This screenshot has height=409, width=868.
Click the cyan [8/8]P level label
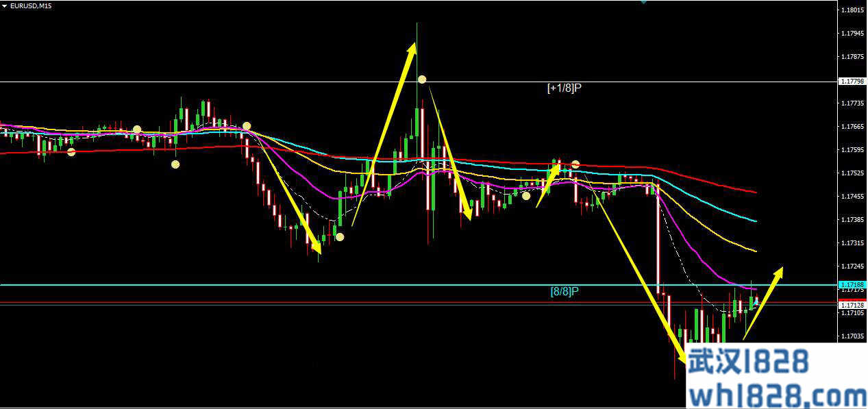coord(565,291)
